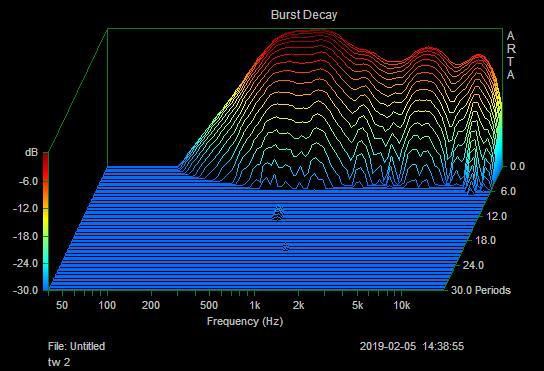544x371 pixels.
Task: Select the -18.0 dB axis label
Action: [x=25, y=236]
